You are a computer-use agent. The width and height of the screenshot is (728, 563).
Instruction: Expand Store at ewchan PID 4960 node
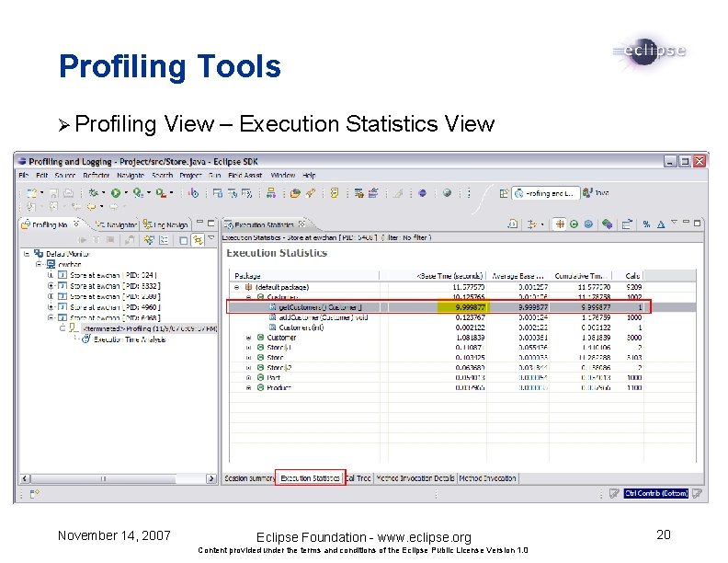click(51, 307)
